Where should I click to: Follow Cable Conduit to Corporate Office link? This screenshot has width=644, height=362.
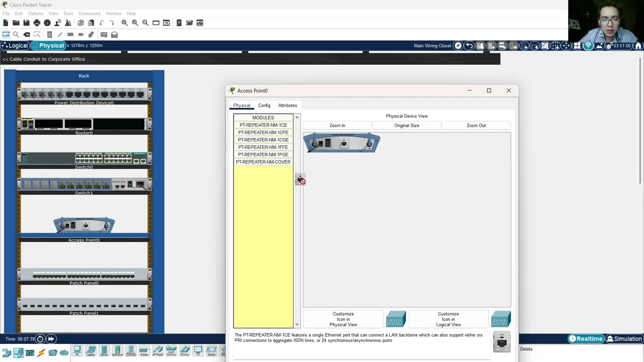[44, 59]
